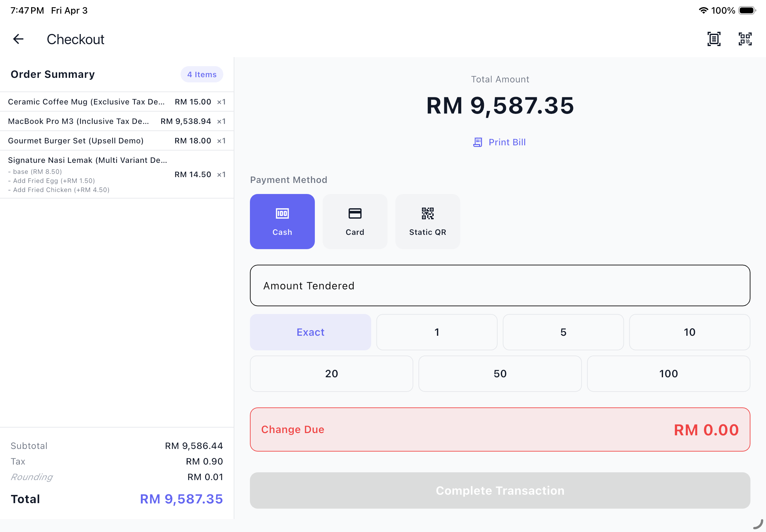
Task: Tap the 1 quick amount button
Action: 437,332
